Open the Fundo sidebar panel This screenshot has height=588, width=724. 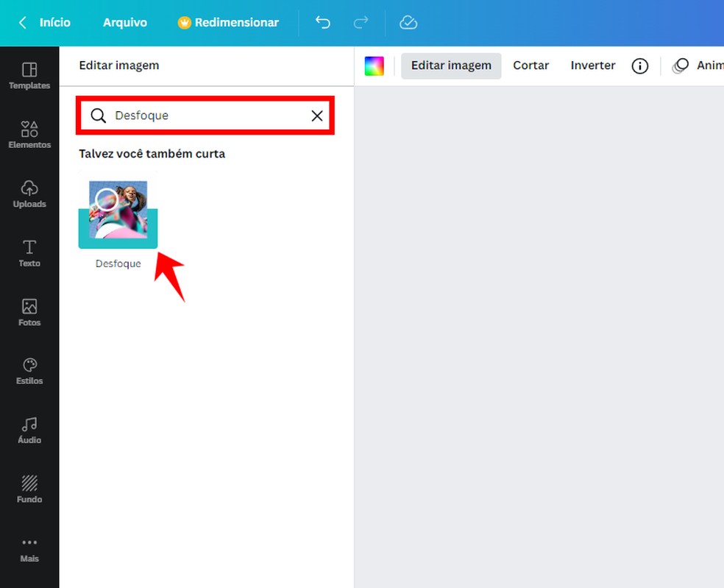[x=29, y=489]
